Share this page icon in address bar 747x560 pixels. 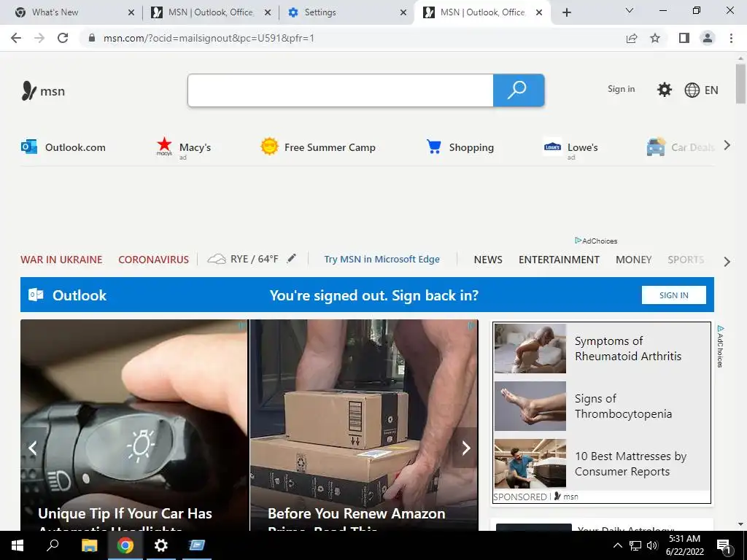click(x=632, y=38)
